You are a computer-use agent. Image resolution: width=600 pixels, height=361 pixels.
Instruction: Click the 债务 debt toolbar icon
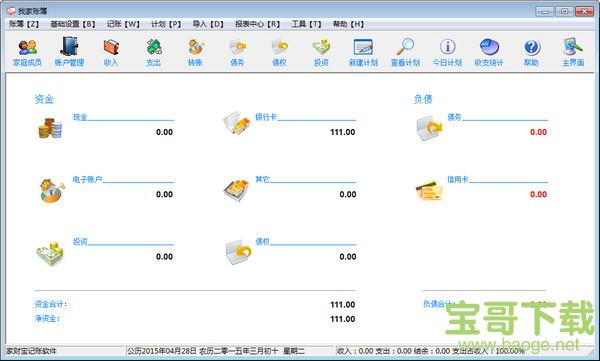click(x=237, y=52)
